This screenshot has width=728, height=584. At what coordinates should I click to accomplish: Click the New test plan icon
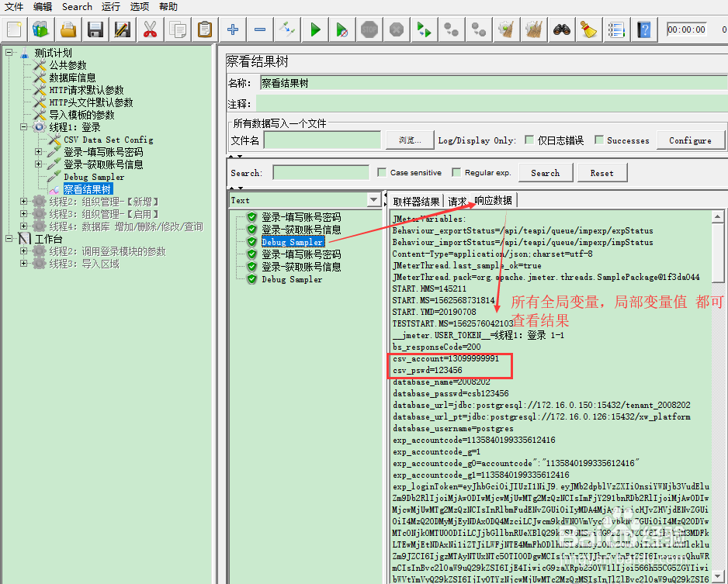14,29
